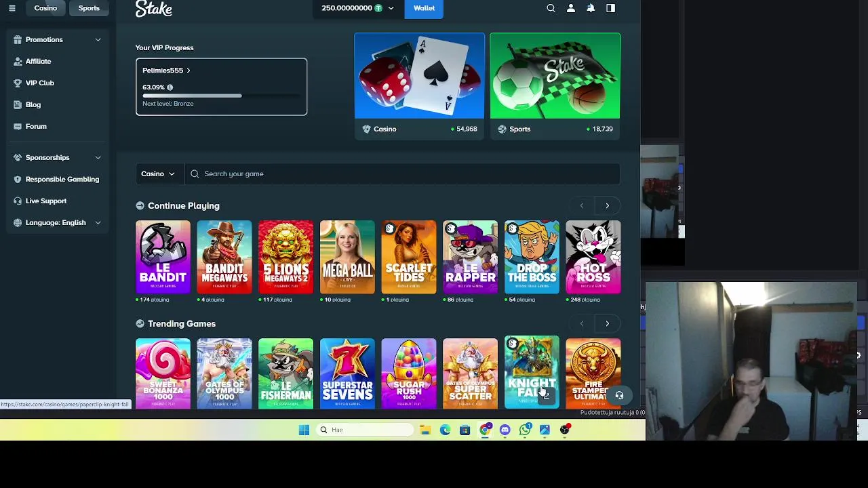The height and width of the screenshot is (488, 868).
Task: Go to previous Trending Games
Action: 582,323
